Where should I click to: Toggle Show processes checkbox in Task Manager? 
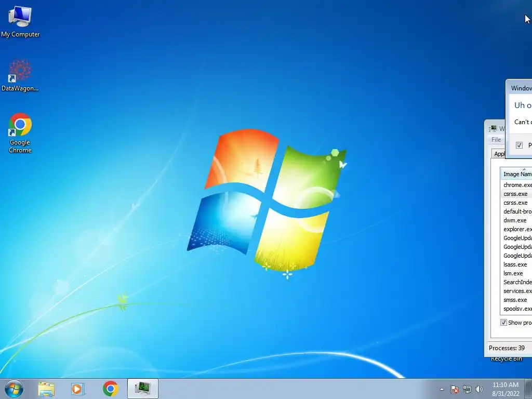(x=504, y=322)
